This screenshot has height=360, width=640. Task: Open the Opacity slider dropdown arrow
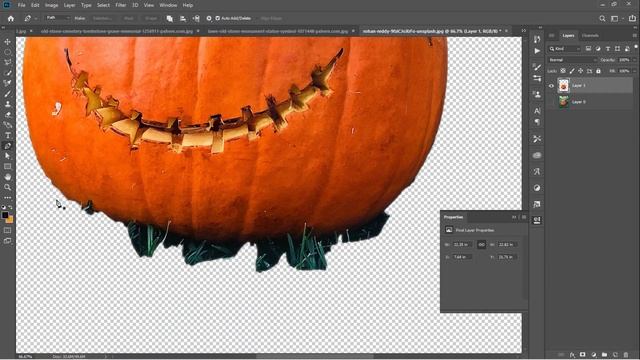click(634, 60)
